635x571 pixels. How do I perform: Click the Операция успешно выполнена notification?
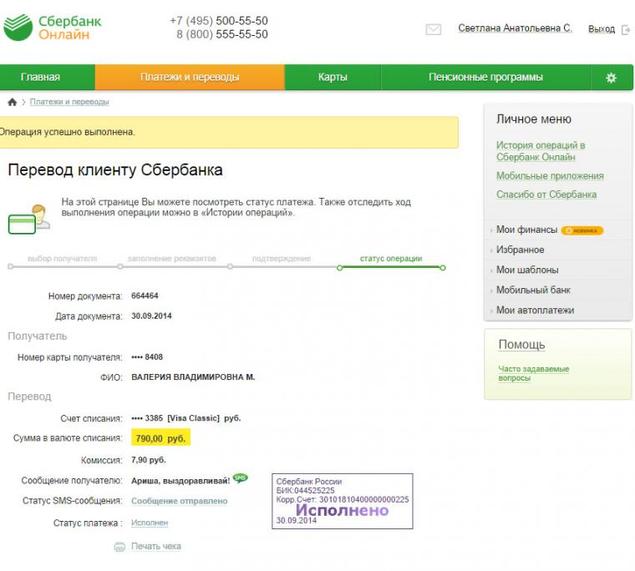pos(229,132)
